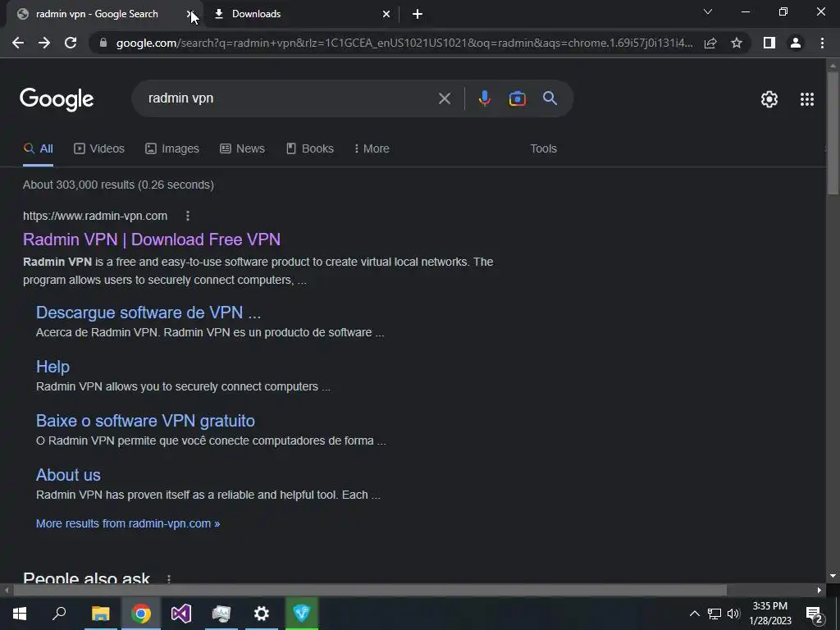Screen dimensions: 840x630
Task: Open File Explorer from taskbar
Action: [100, 614]
